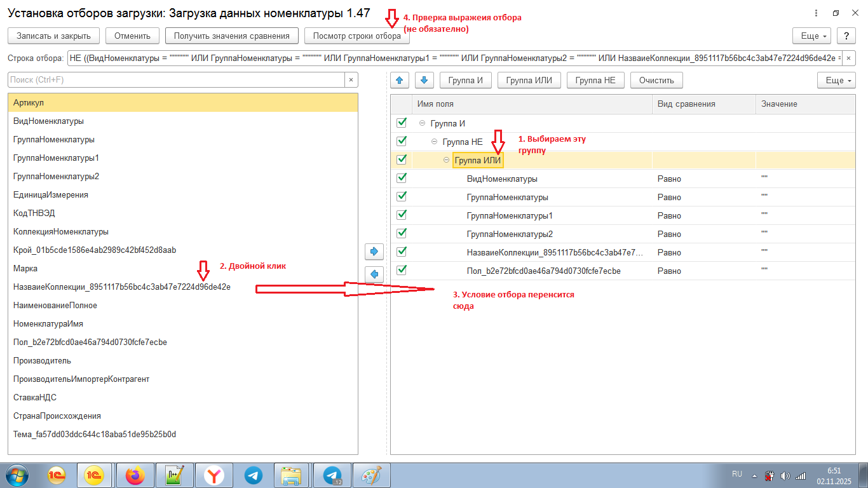This screenshot has width=868, height=488.
Task: Open Notepad++ from the taskbar
Action: pyautogui.click(x=174, y=475)
